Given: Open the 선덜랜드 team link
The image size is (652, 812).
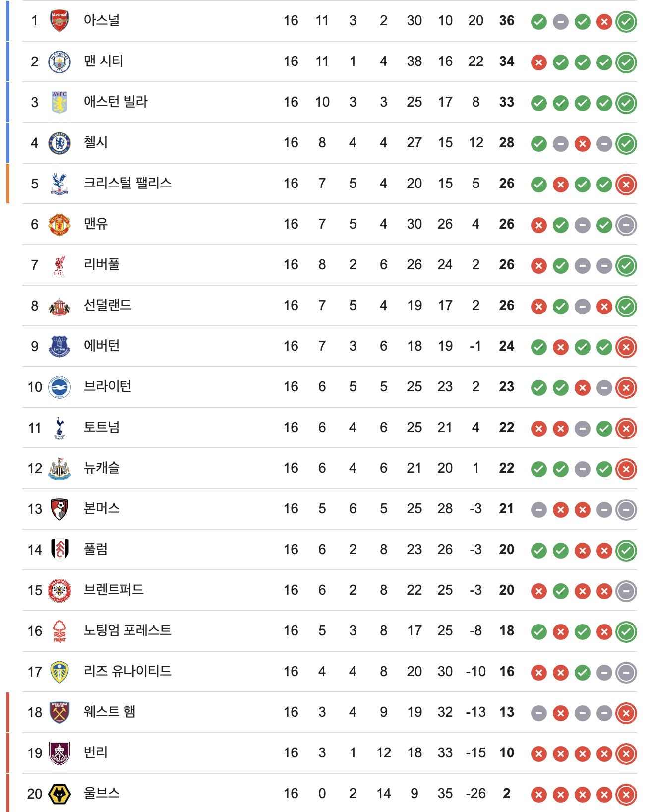Looking at the screenshot, I should (108, 305).
